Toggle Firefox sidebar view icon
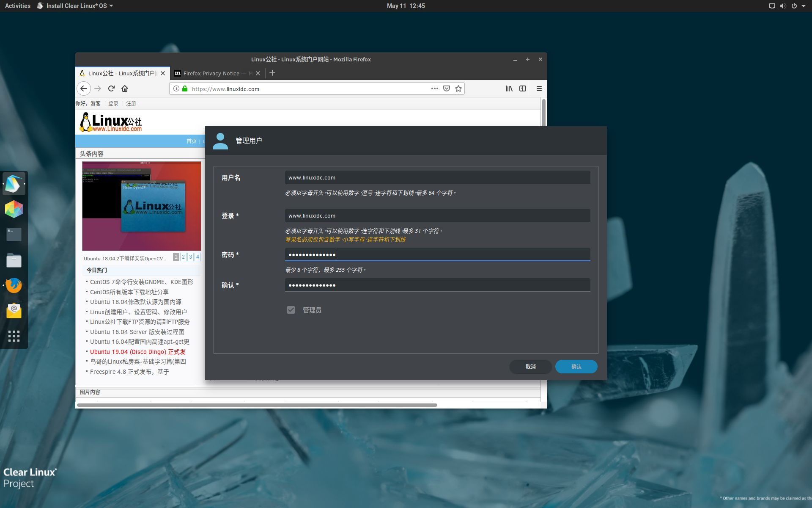The width and height of the screenshot is (812, 508). pyautogui.click(x=523, y=88)
